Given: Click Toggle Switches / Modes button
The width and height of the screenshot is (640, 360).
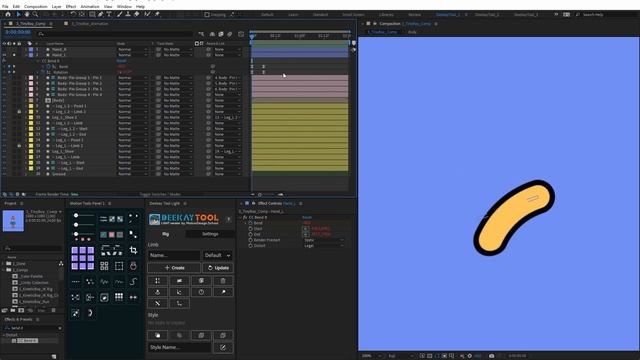Looking at the screenshot, I should [x=160, y=195].
